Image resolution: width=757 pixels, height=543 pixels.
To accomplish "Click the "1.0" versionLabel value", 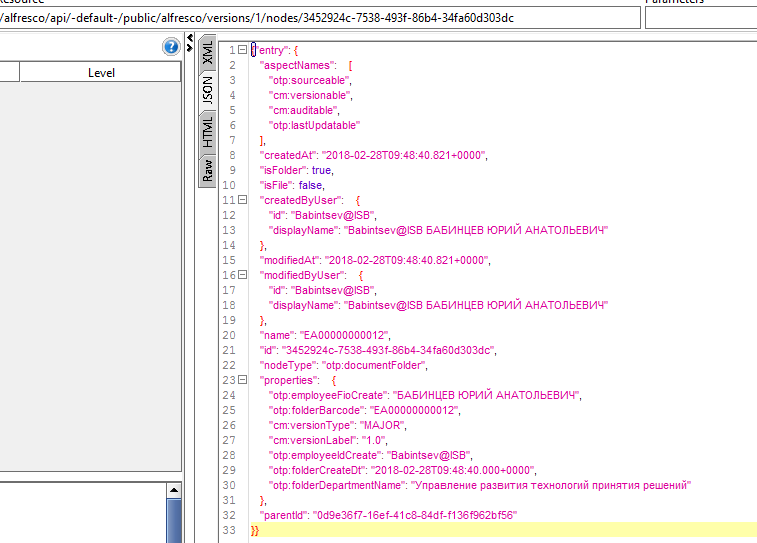I will point(374,440).
